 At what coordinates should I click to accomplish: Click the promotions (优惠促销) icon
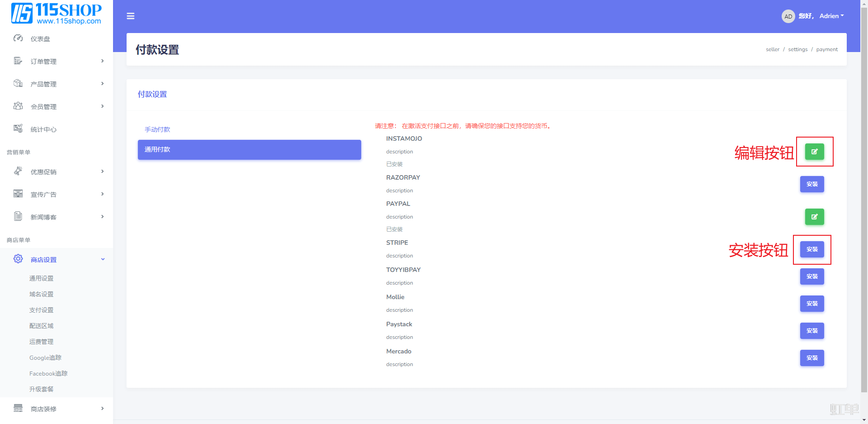pos(18,172)
